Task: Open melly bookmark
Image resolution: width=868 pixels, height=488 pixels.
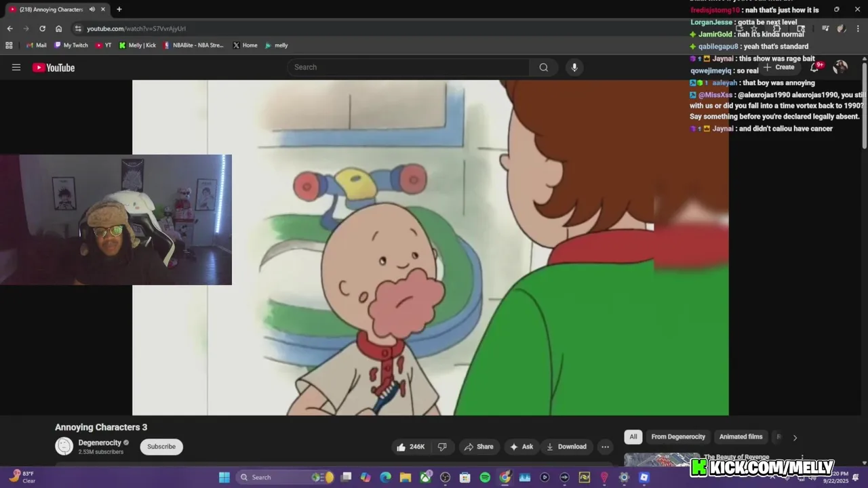Action: pyautogui.click(x=277, y=45)
